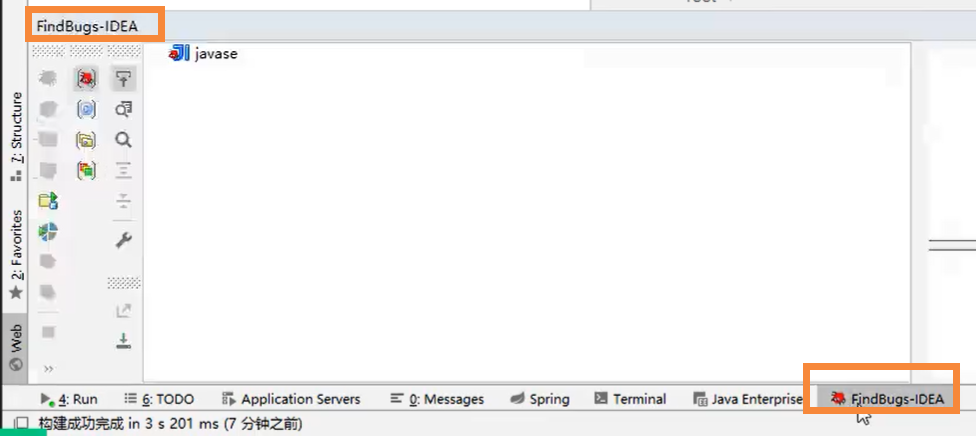The image size is (976, 436).
Task: Click build completed status message
Action: tap(171, 424)
